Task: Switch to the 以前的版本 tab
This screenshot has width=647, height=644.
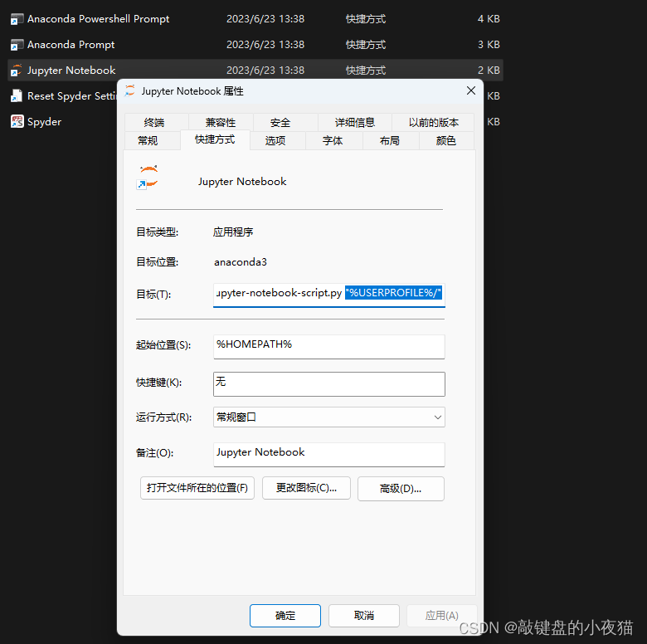Action: point(433,123)
